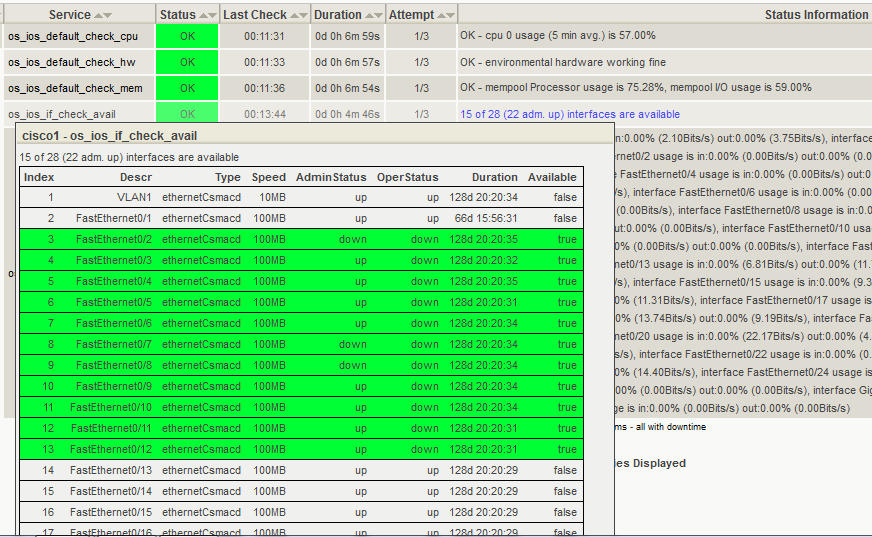The height and width of the screenshot is (537, 872).
Task: Sort Status column ascending arrow
Action: coord(203,16)
